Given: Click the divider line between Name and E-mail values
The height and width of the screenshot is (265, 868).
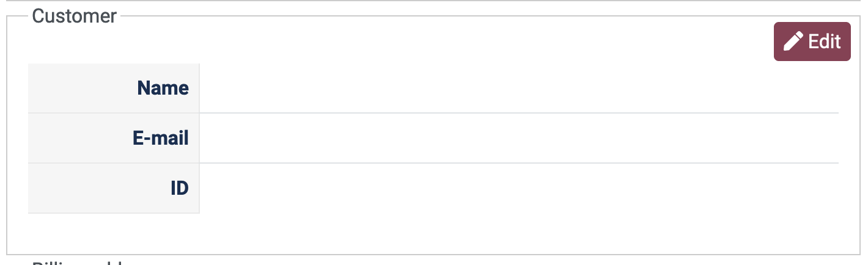Looking at the screenshot, I should [518, 113].
